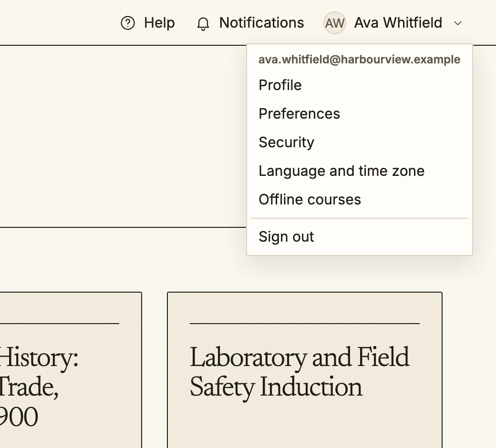The height and width of the screenshot is (448, 496).
Task: Open the Help link text
Action: tap(159, 23)
